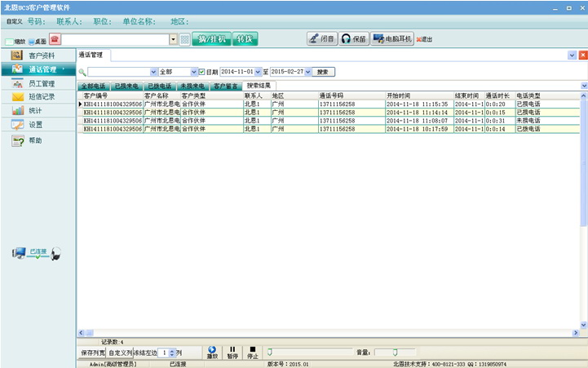Screen dimensions: 588x368
Task: Stop the recording playback
Action: point(252,352)
